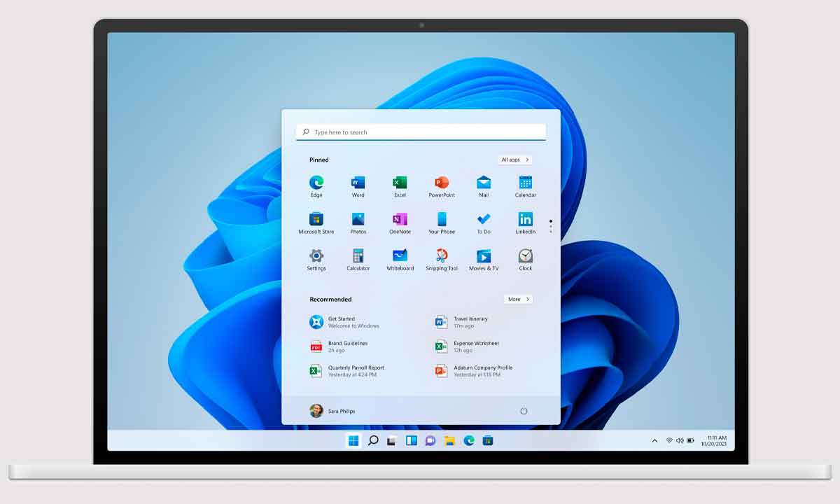
Task: Open the Calculator
Action: [358, 258]
